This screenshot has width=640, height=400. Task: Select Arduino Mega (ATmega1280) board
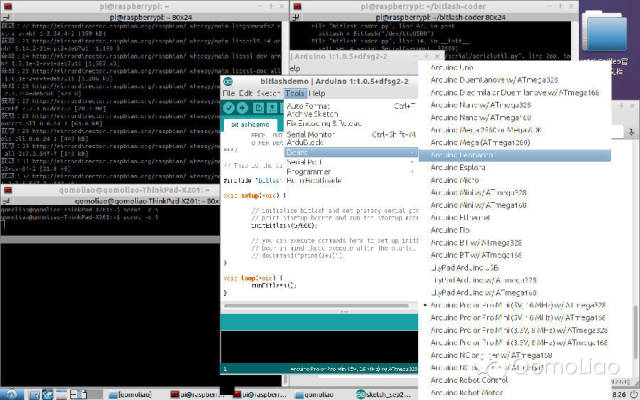click(515, 142)
